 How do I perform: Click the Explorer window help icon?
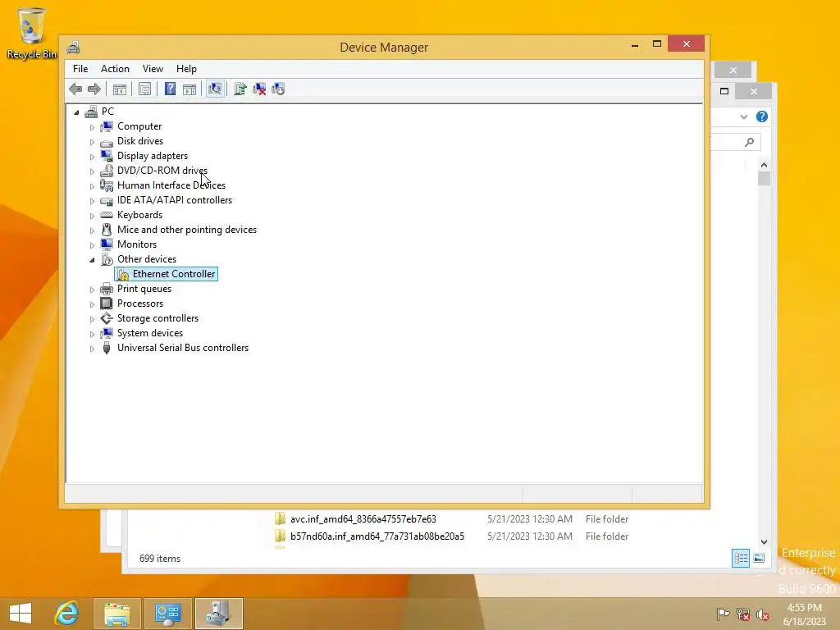pos(762,116)
